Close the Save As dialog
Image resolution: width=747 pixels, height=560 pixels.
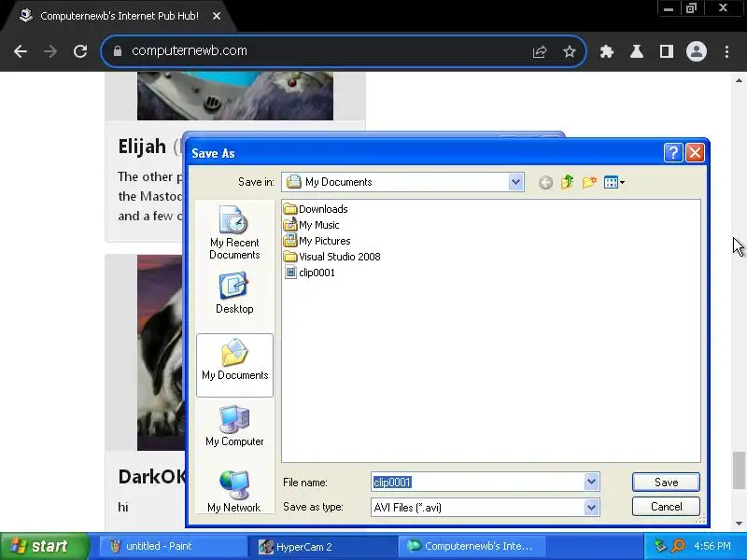pos(695,153)
